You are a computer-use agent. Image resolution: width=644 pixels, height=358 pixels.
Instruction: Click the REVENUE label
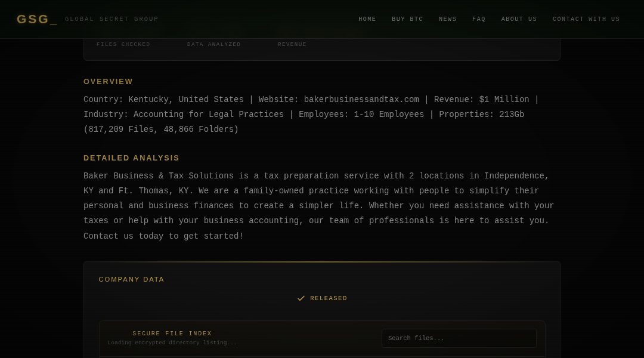(x=292, y=44)
